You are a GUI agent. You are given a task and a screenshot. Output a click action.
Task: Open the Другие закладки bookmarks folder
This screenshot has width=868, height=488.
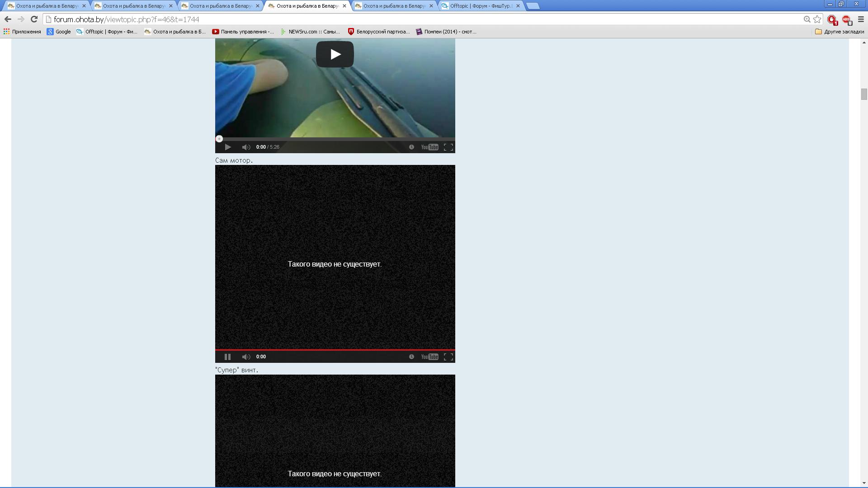click(840, 32)
